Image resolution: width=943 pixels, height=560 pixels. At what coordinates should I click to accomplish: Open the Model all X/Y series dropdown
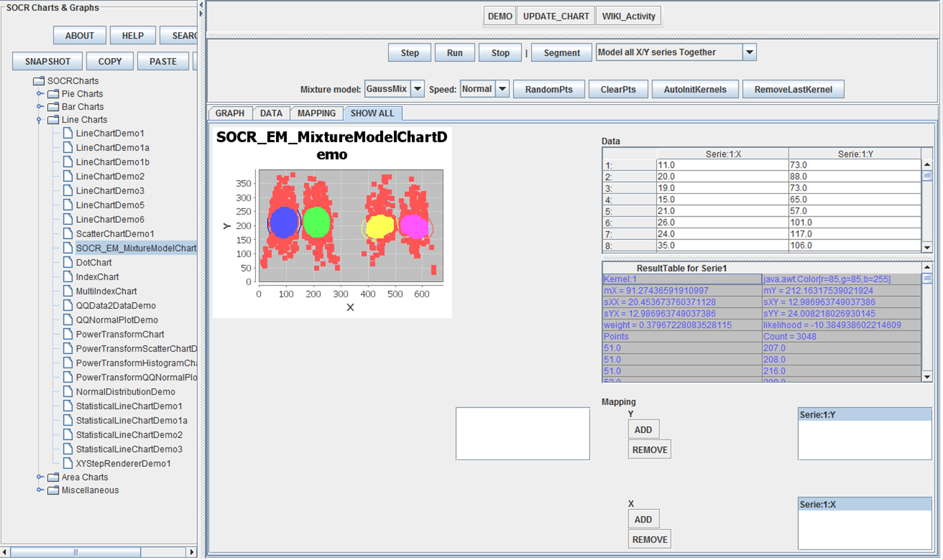click(749, 52)
